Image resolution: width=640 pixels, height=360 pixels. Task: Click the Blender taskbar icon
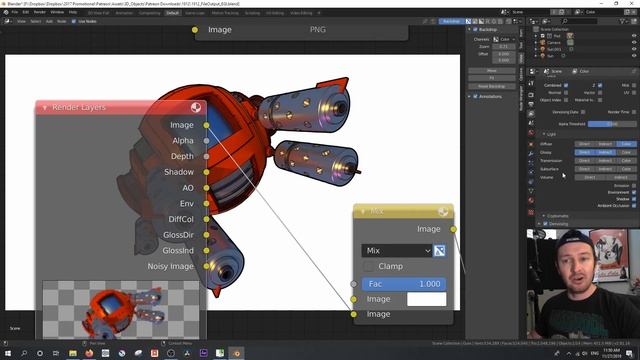[236, 353]
